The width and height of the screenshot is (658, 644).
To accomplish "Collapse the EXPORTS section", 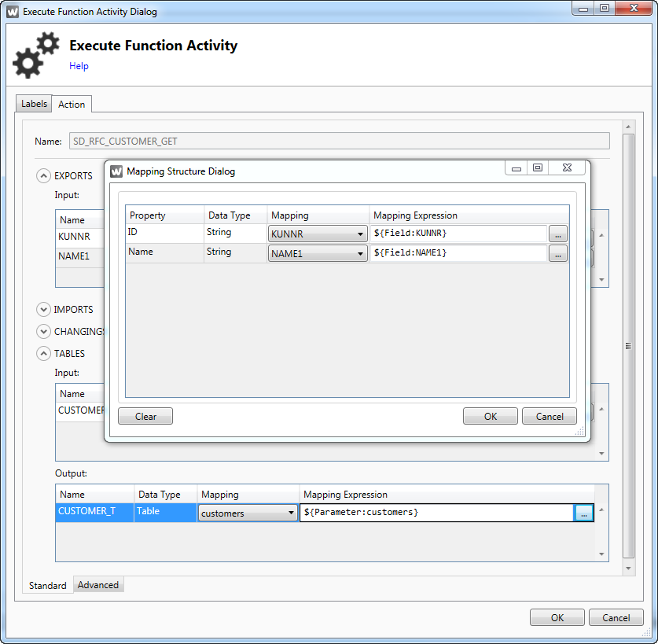I will tap(44, 176).
